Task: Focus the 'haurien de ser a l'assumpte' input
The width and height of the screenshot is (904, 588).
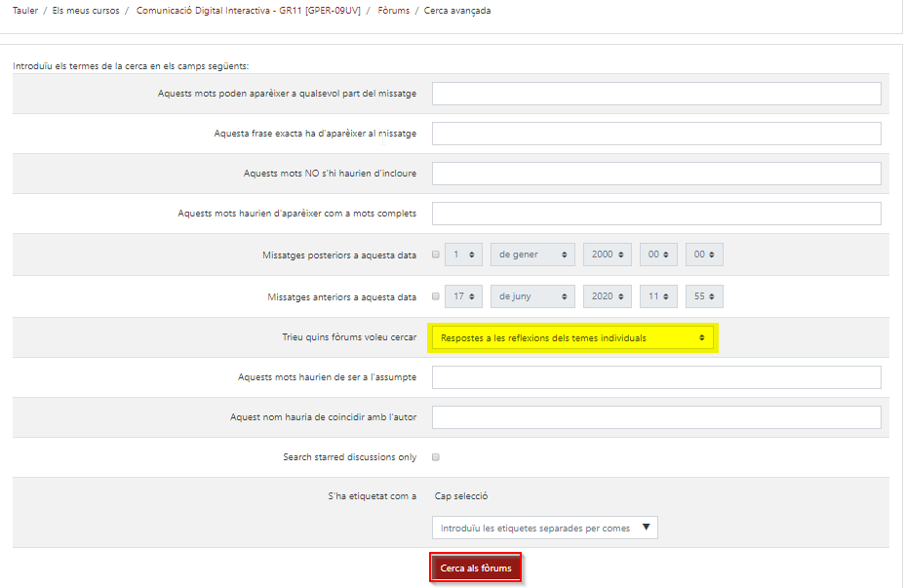Action: [656, 377]
